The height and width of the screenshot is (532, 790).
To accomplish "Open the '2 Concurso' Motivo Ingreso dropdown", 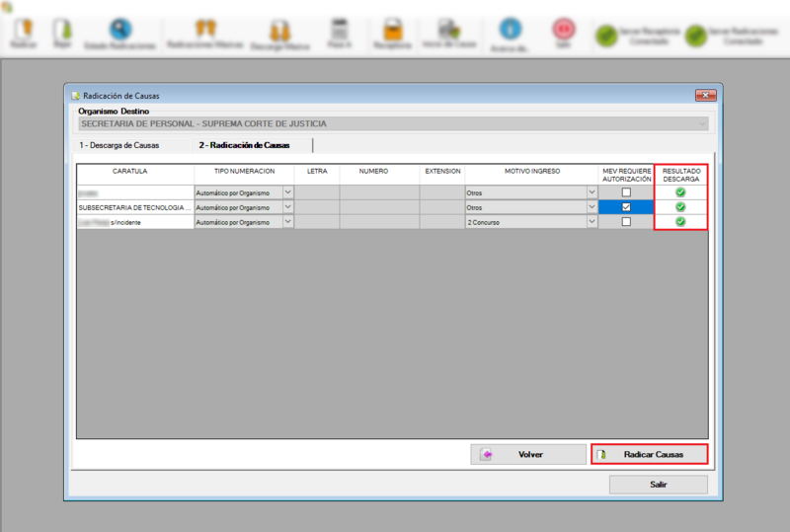I will coord(592,222).
